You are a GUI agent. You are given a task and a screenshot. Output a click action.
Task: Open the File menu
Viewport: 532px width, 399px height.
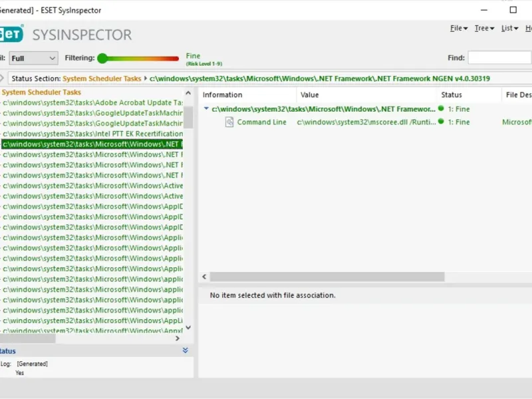coord(459,28)
